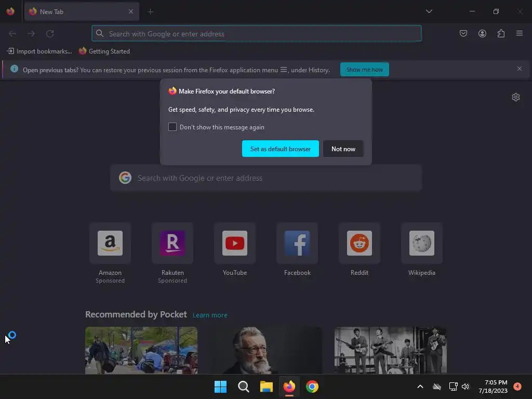Expand the list all tabs chevron
Image resolution: width=532 pixels, height=399 pixels.
click(429, 11)
